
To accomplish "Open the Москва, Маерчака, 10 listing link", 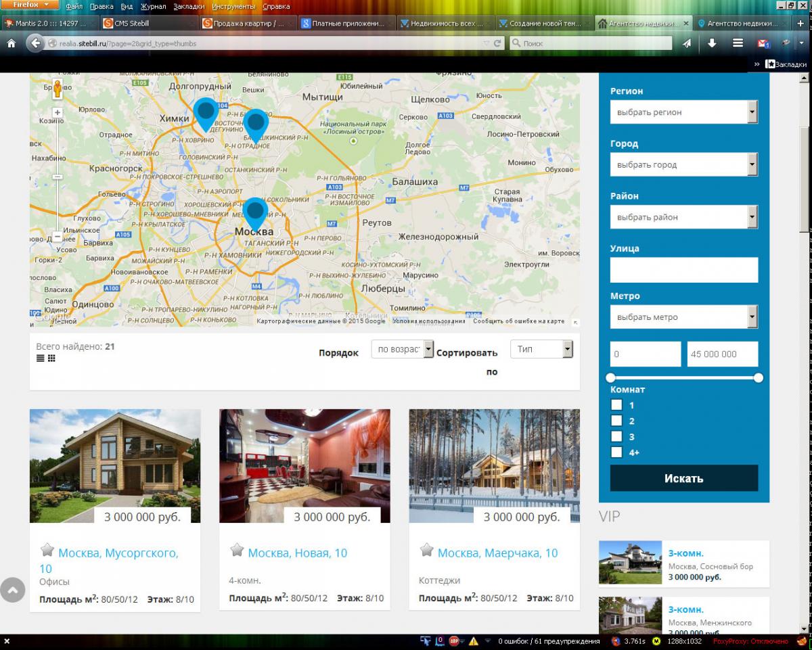I will (498, 553).
